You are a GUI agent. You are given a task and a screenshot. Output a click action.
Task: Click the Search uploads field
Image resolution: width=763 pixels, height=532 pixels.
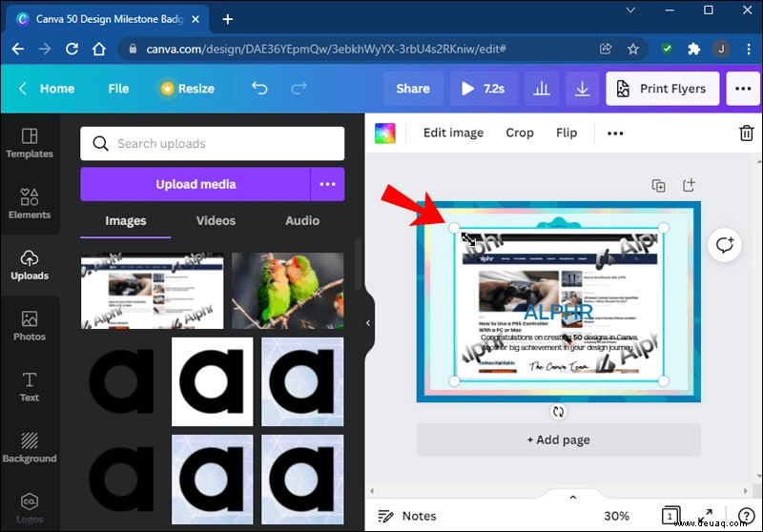pyautogui.click(x=212, y=143)
